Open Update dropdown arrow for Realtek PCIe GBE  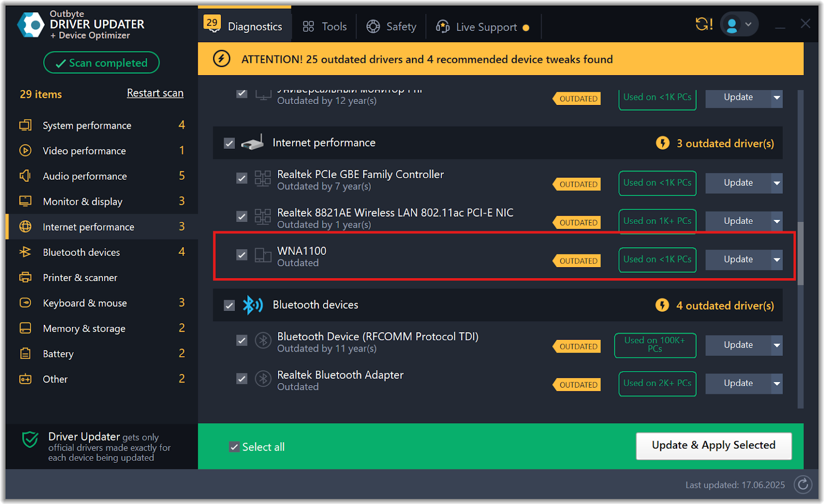click(x=777, y=183)
